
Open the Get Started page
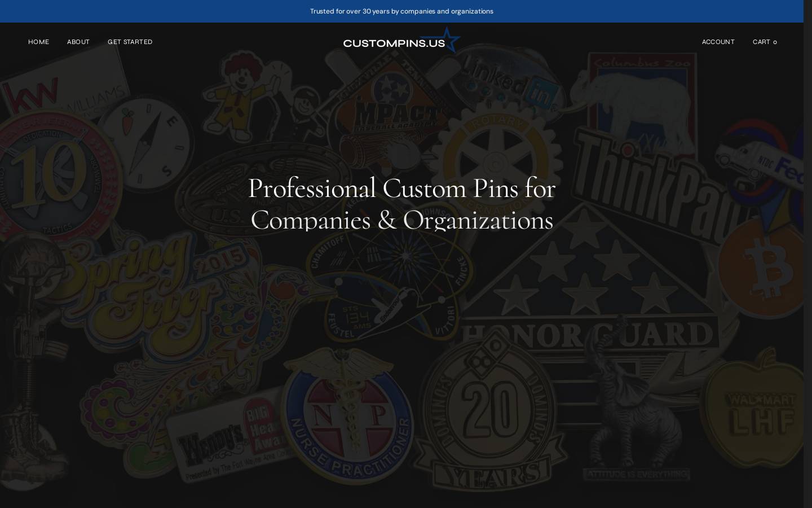pos(130,42)
